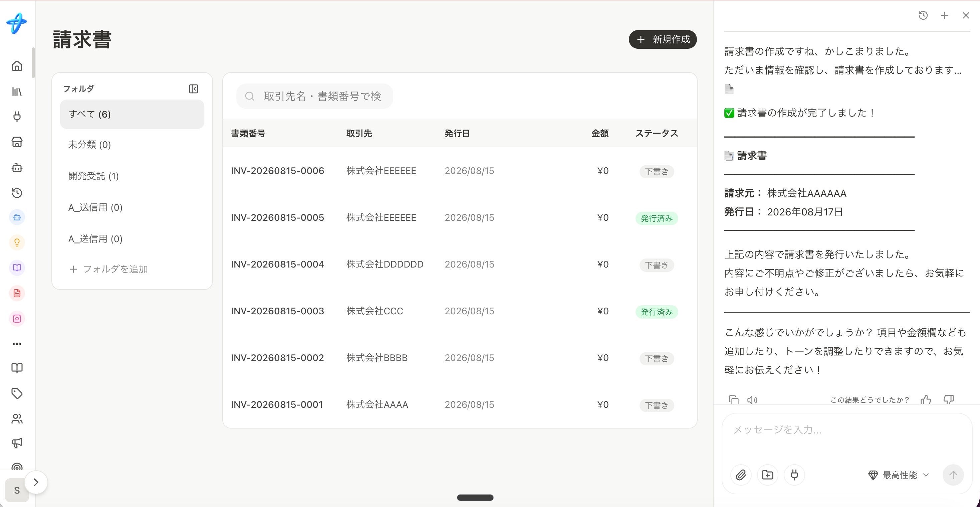Click フォルダを追加 to add a folder
980x507 pixels.
pos(108,269)
